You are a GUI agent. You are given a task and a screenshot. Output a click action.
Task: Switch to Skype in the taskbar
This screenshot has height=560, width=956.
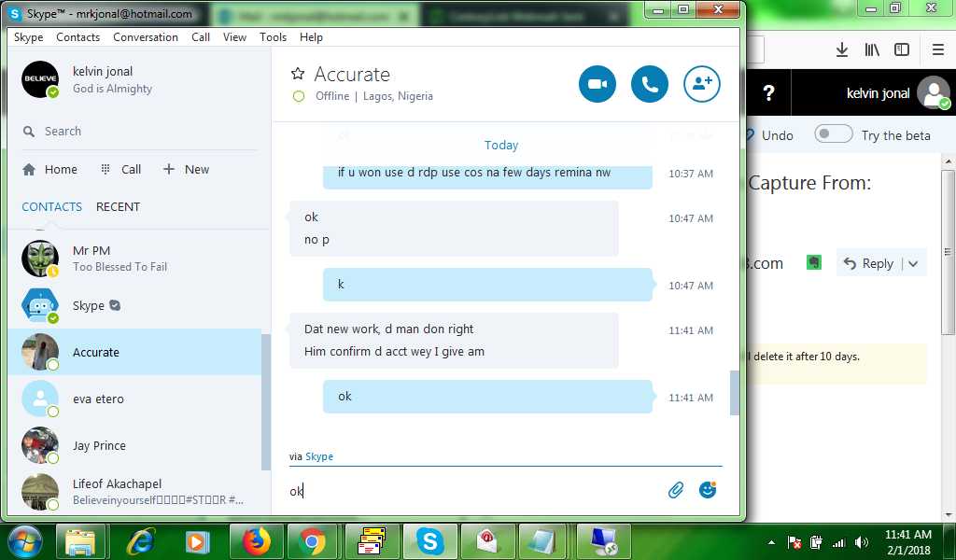[429, 541]
